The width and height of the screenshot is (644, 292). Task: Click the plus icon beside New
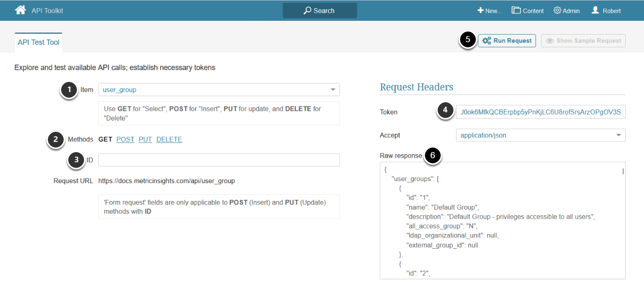(x=480, y=11)
